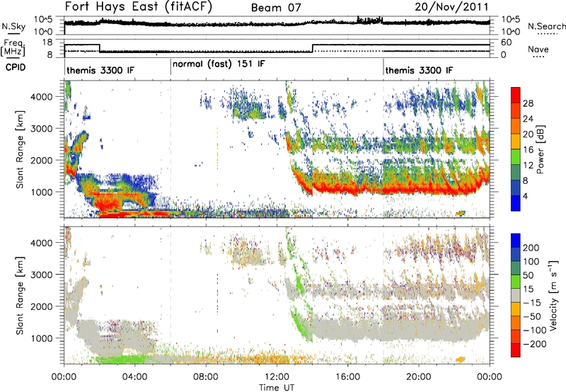Click the "themis 3300 IF" label following normal (fast)

point(419,70)
